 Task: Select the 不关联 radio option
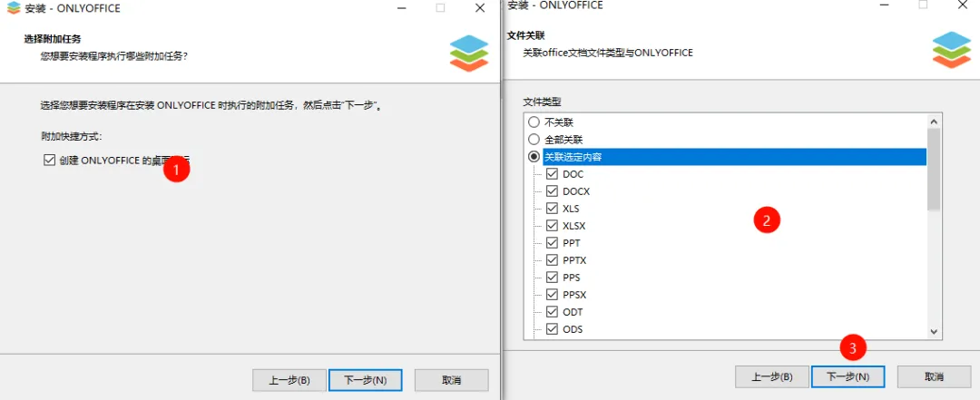coord(534,122)
